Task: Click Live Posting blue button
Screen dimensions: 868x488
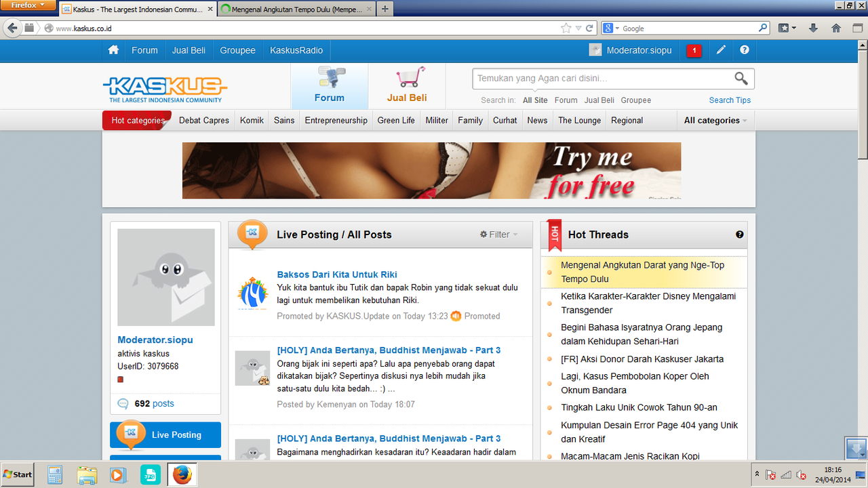Action: [165, 435]
